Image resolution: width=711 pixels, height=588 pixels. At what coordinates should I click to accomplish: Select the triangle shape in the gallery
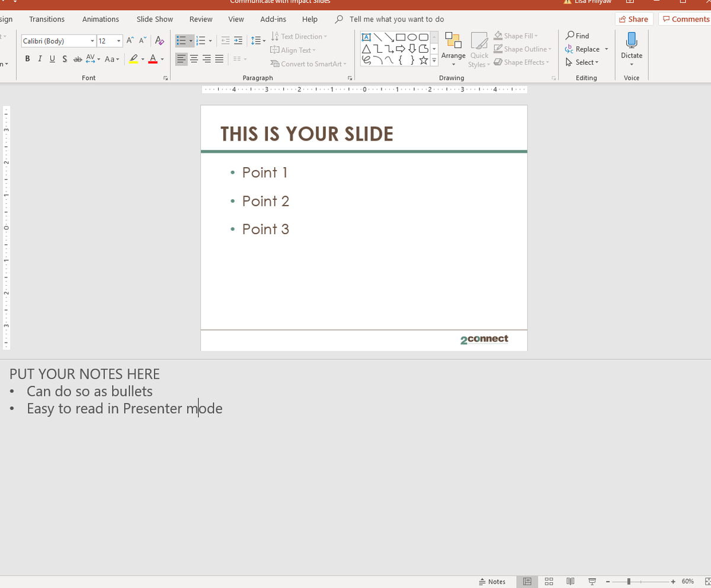coord(366,49)
